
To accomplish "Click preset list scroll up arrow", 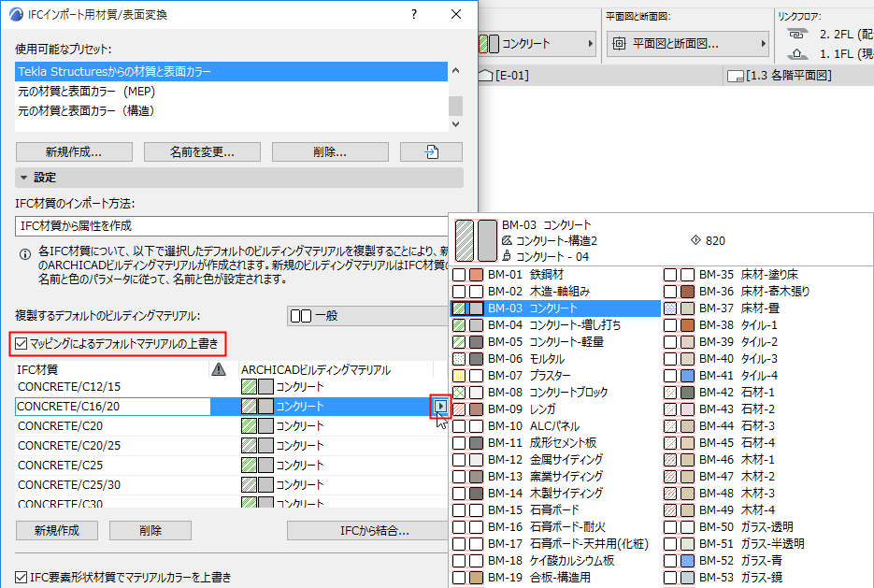I will pos(456,71).
